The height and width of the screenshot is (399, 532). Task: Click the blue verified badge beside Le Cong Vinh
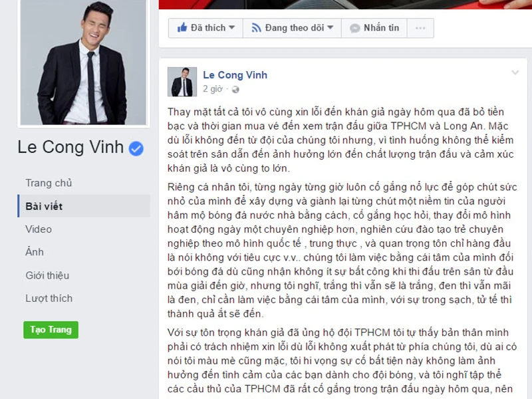pyautogui.click(x=136, y=148)
